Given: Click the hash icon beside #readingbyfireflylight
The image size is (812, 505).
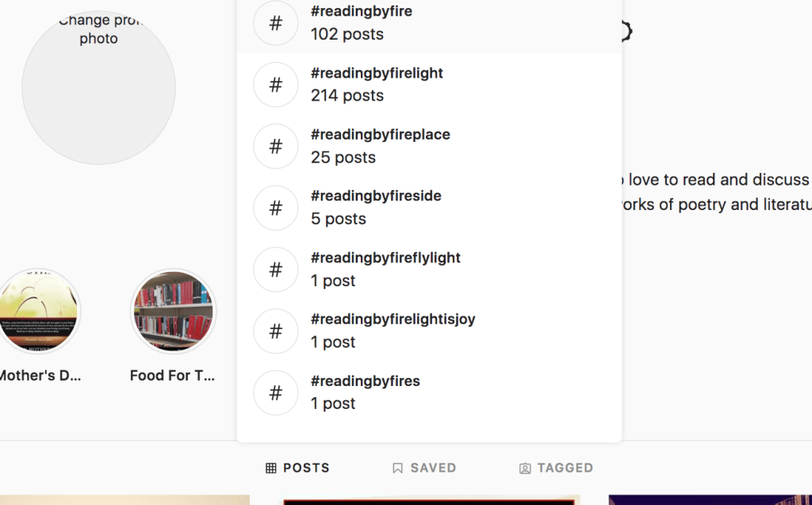Looking at the screenshot, I should (275, 270).
